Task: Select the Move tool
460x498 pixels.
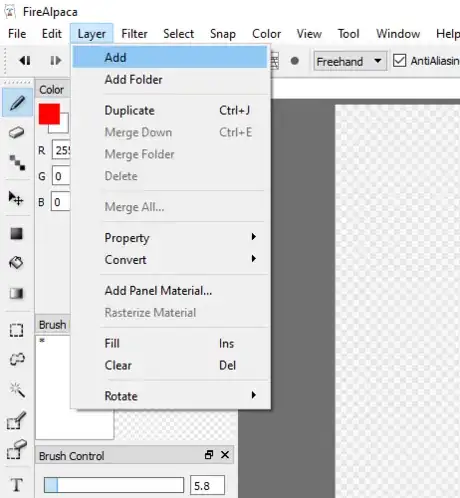Action: [16, 198]
